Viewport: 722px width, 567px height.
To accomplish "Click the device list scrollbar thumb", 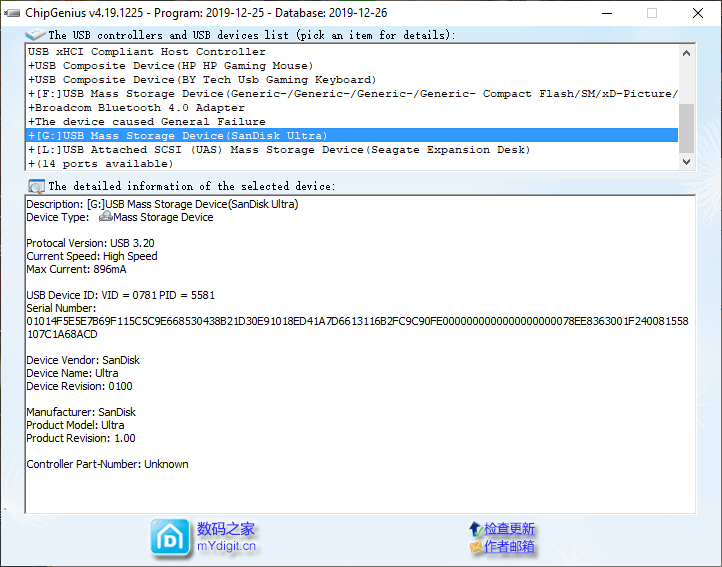I will (687, 128).
